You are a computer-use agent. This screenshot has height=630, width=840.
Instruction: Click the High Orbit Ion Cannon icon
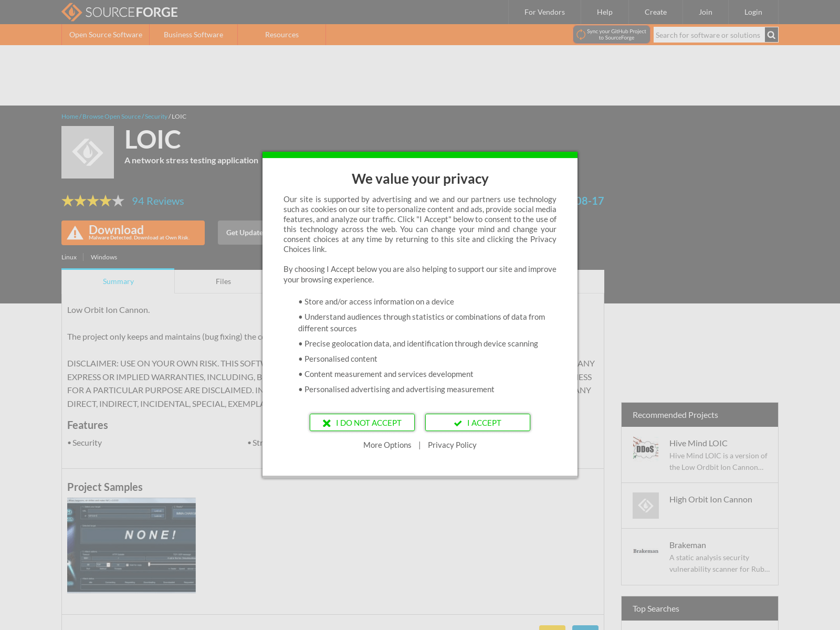(x=646, y=506)
